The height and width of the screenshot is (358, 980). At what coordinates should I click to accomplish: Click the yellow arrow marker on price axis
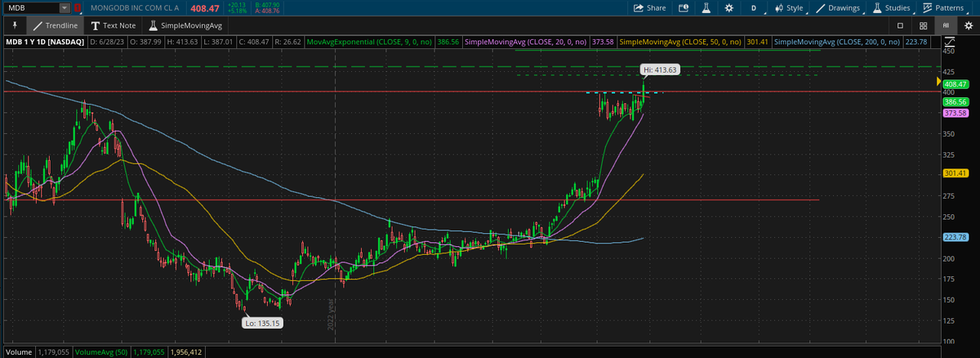coord(938,81)
